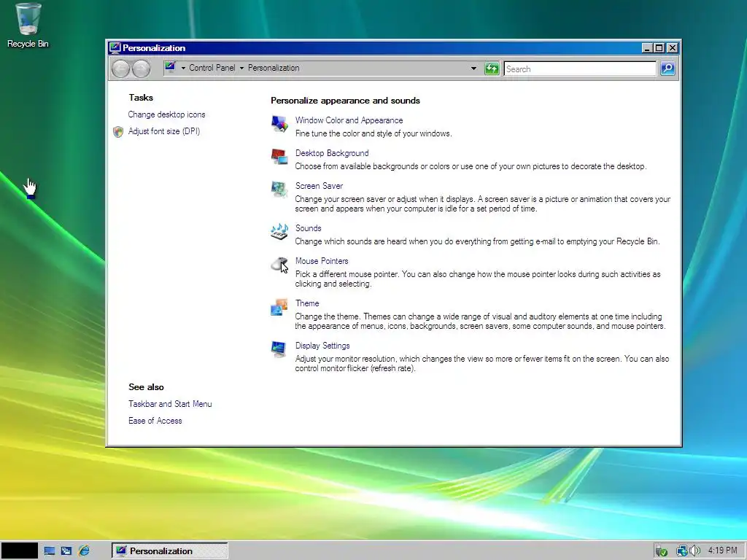Click the green Refresh button
Image resolution: width=747 pixels, height=560 pixels.
tap(492, 69)
